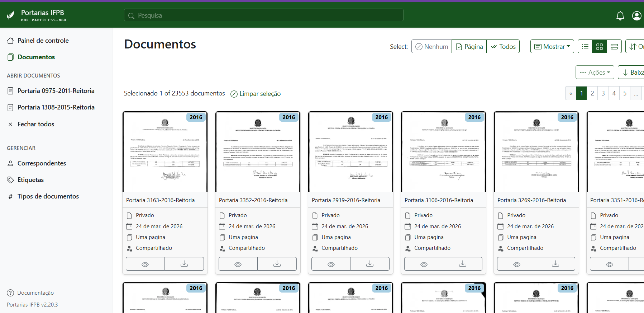Click 2016 tag on Portaria 3106-2016 card
The width and height of the screenshot is (644, 313).
coord(474,117)
